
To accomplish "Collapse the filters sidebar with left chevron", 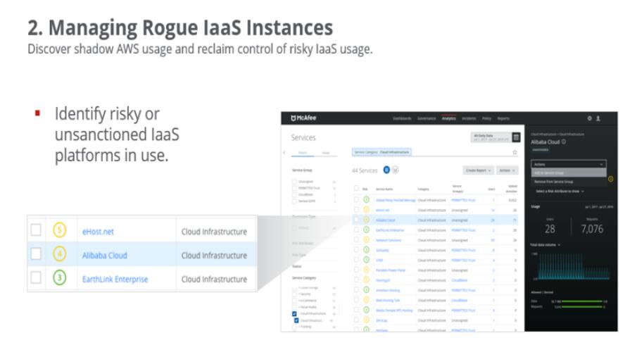I will 284,153.
